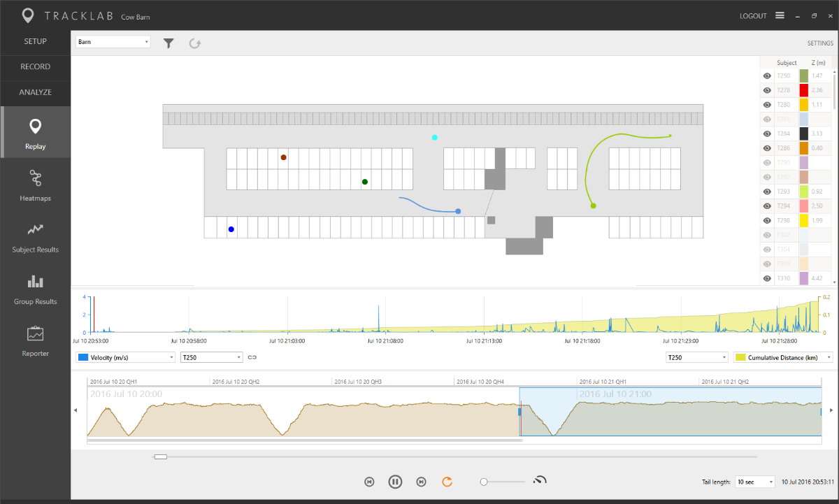The image size is (839, 504).
Task: Click the filter icon in the top toolbar
Action: pos(168,43)
